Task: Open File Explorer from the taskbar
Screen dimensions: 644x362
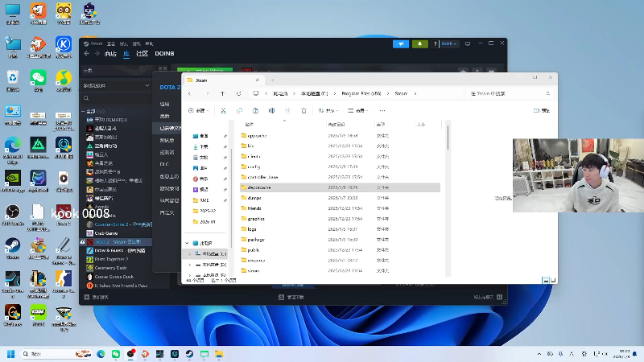Action: click(219, 354)
